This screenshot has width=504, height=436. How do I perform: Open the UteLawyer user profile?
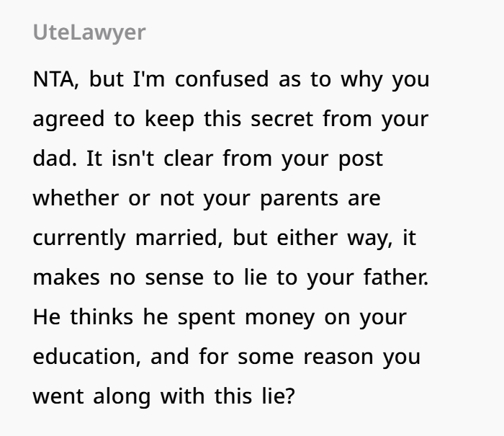click(x=89, y=33)
